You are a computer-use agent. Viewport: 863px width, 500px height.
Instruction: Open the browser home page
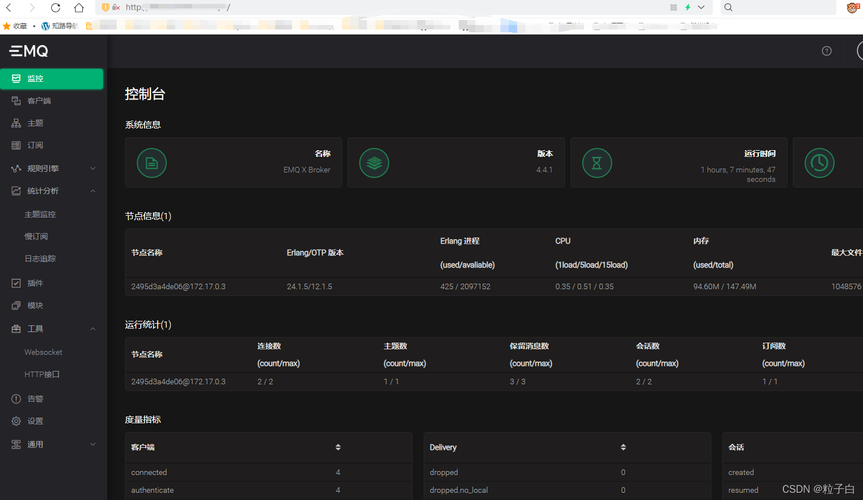click(79, 7)
